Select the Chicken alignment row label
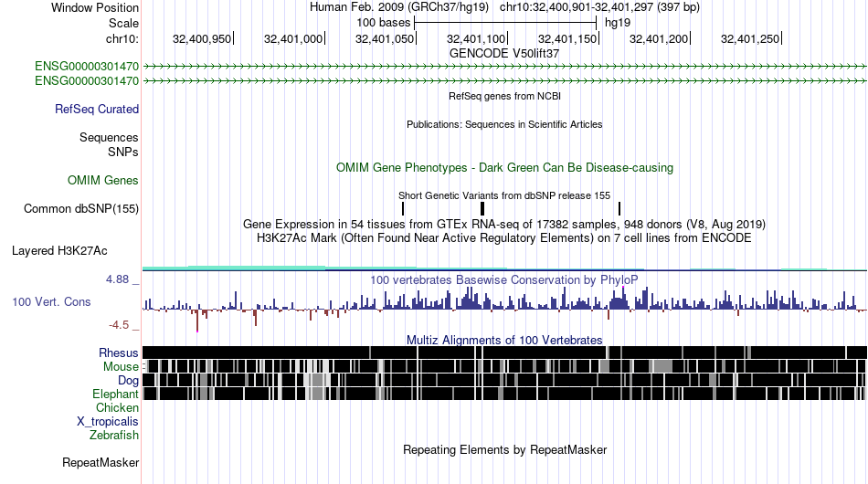Viewport: 868px width, 484px height. tap(117, 407)
